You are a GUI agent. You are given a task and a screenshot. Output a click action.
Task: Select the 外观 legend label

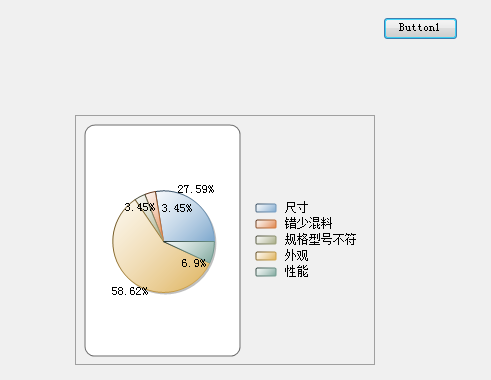296,256
